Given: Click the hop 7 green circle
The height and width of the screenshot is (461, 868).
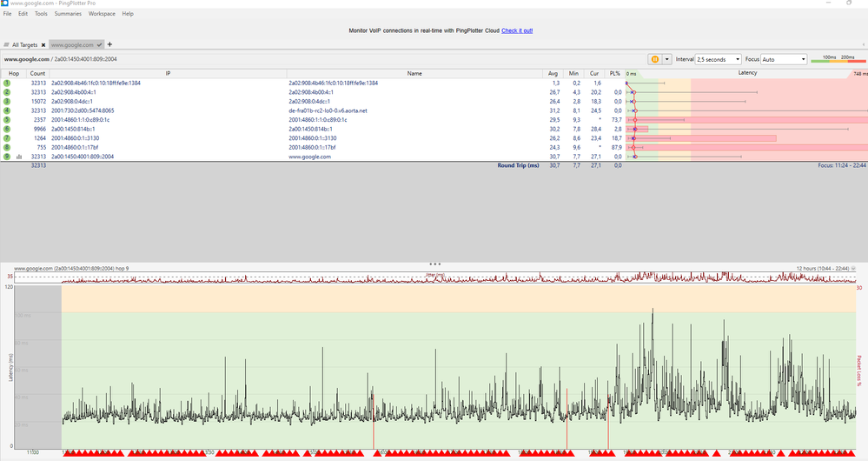Looking at the screenshot, I should coord(7,138).
